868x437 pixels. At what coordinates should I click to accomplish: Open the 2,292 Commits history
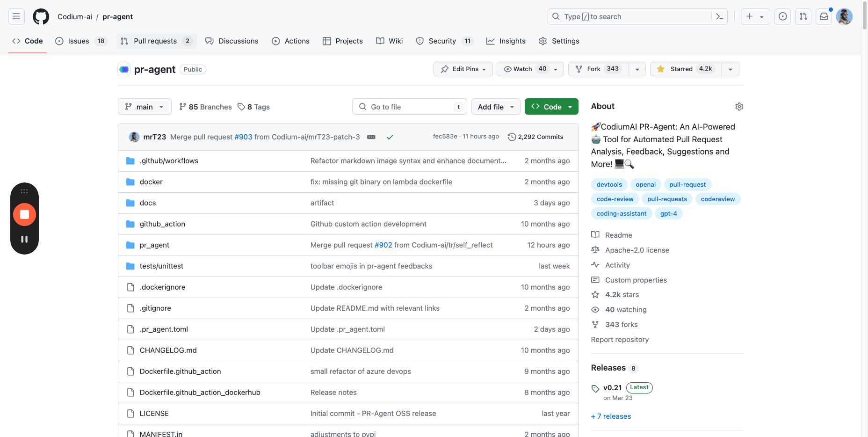(535, 137)
